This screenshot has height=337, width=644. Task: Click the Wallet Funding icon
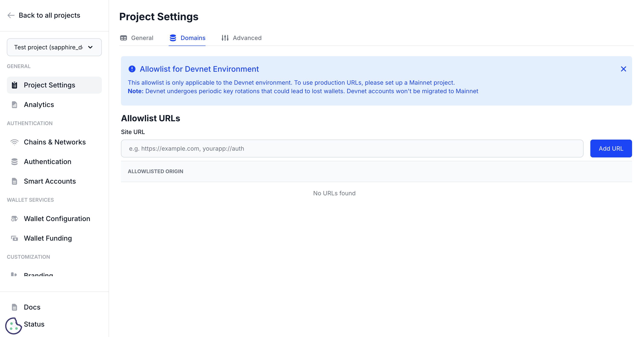[14, 238]
